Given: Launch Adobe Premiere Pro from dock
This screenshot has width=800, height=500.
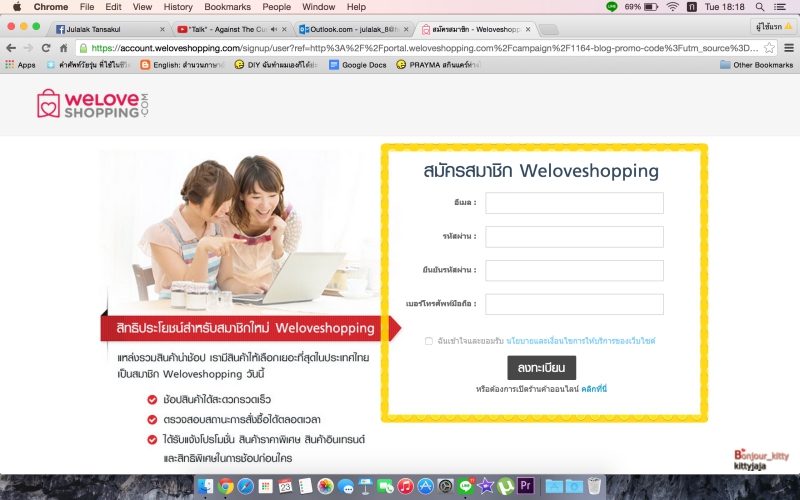Looking at the screenshot, I should (x=525, y=485).
